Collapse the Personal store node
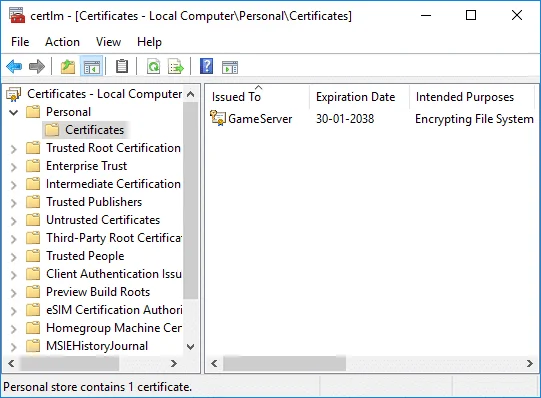541x398 pixels. click(13, 112)
